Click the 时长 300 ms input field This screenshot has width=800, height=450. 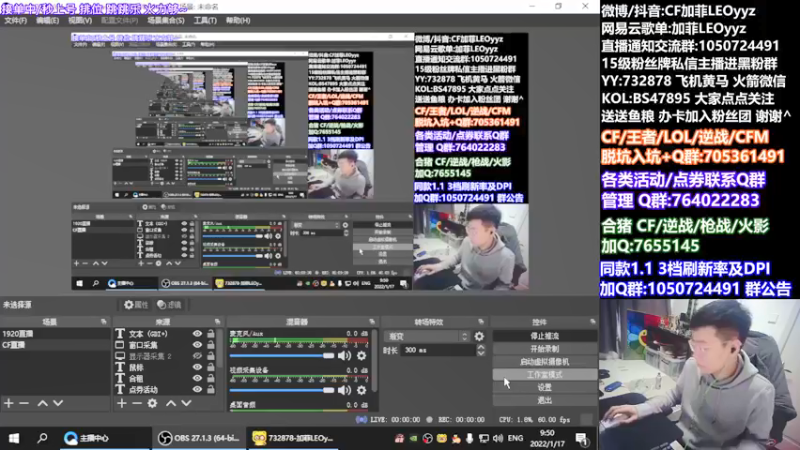[438, 350]
